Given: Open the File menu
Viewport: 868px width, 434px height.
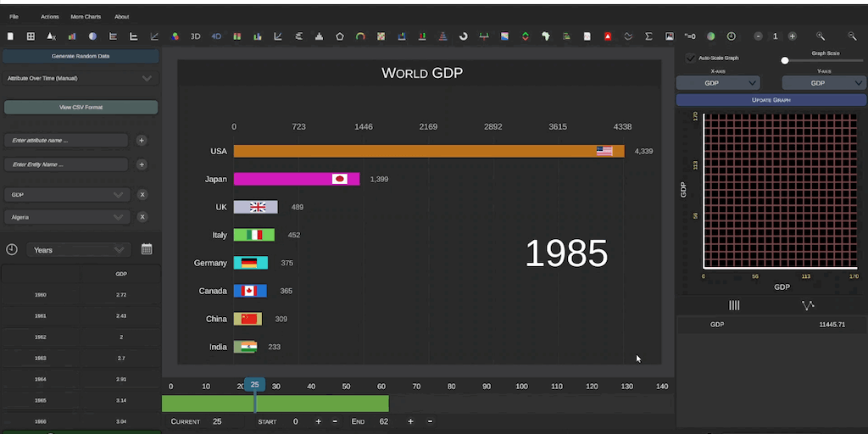Looking at the screenshot, I should pos(14,17).
